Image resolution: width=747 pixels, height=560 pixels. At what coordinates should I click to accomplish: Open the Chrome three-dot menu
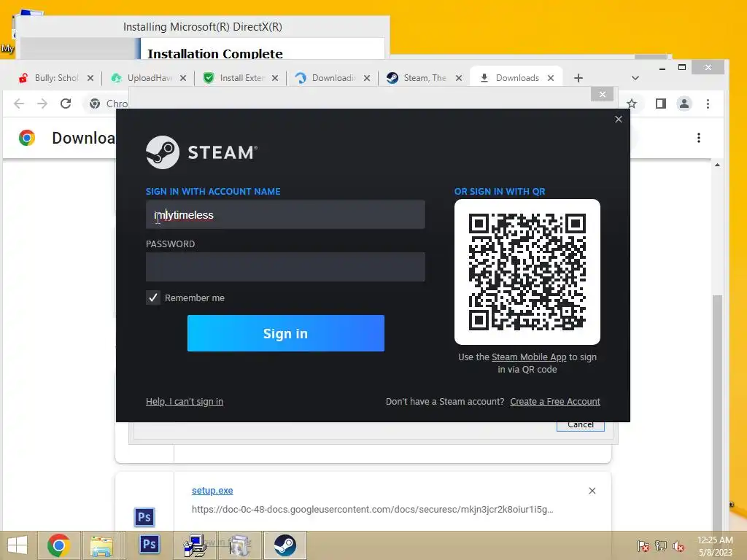[x=708, y=104]
